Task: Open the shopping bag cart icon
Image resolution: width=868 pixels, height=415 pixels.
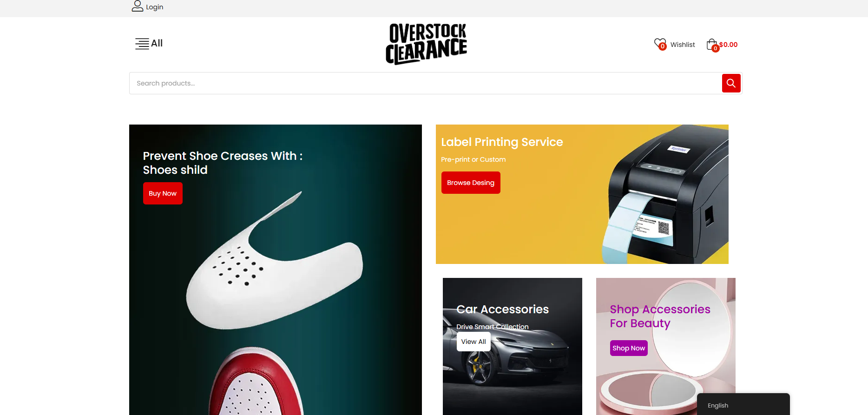Action: click(x=712, y=45)
